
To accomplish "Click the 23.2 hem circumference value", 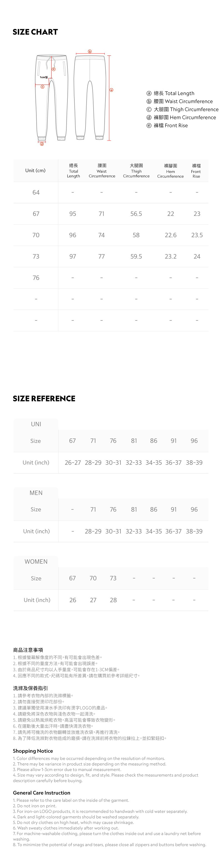I will point(170,256).
